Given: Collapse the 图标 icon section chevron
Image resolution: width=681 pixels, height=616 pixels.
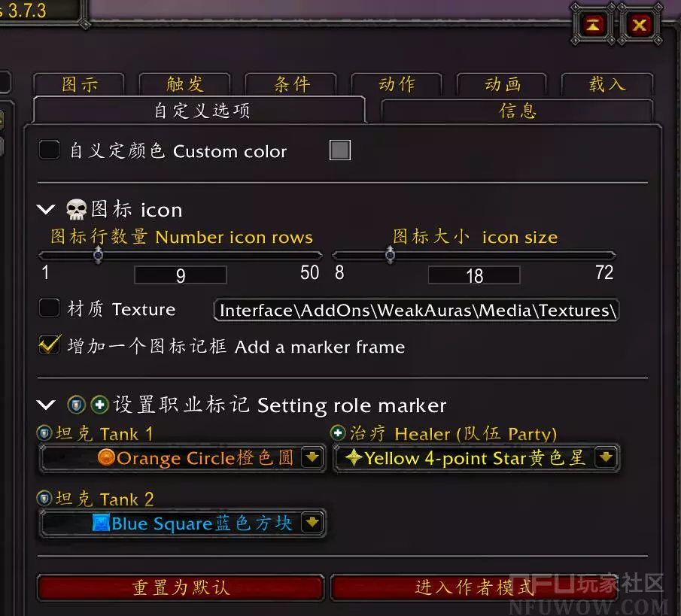Looking at the screenshot, I should [x=46, y=209].
